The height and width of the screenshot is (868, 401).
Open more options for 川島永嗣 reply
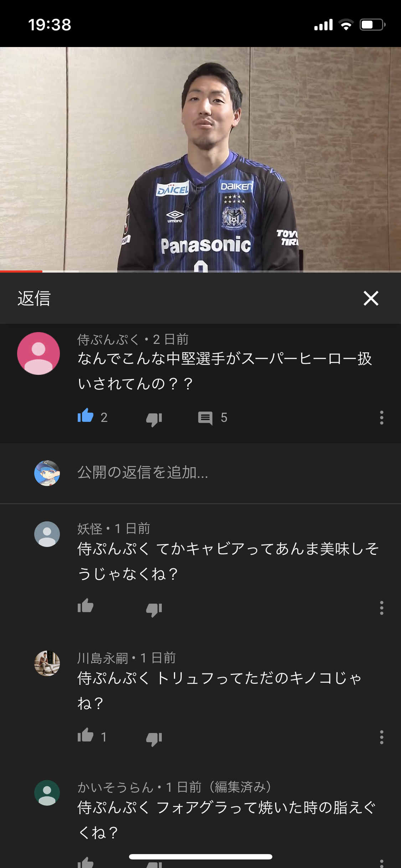(381, 737)
